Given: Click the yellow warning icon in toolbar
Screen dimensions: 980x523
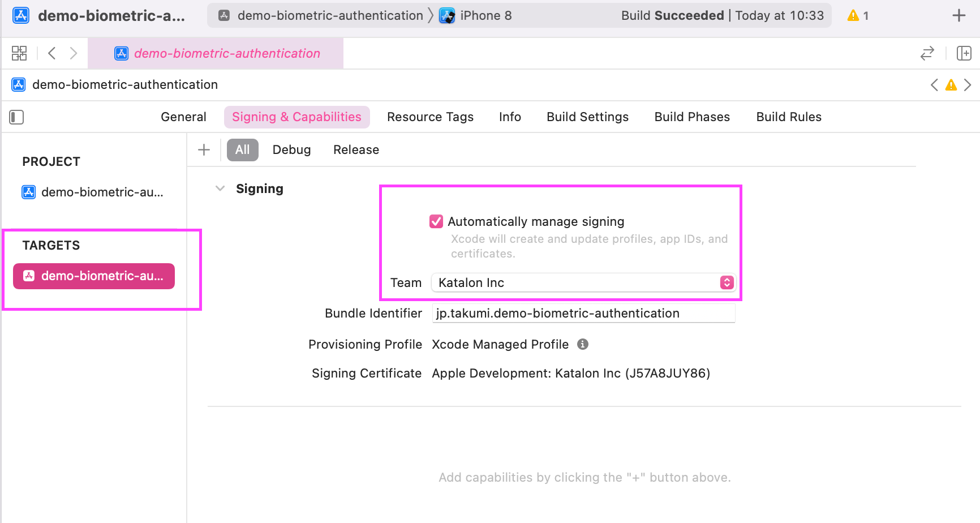Looking at the screenshot, I should [853, 16].
